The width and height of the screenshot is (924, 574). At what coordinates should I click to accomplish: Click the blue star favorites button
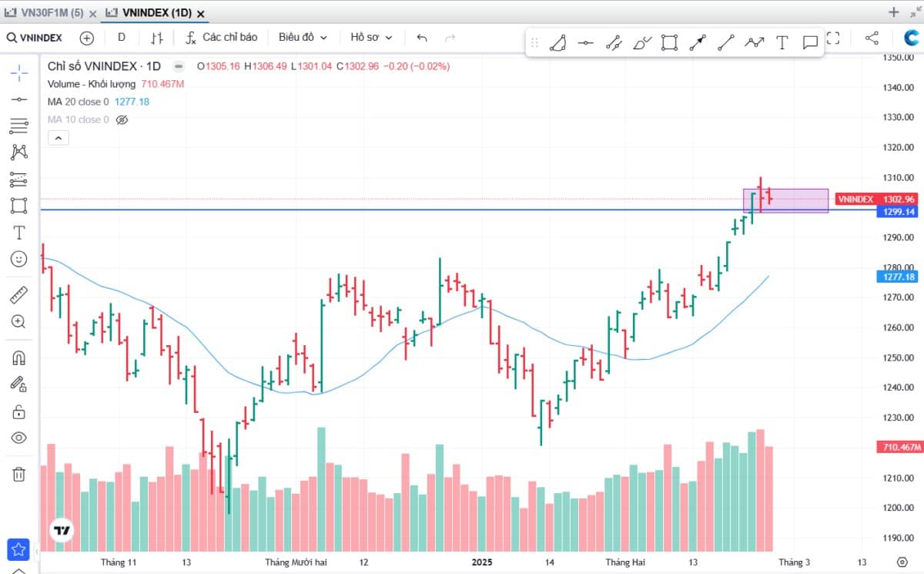click(18, 549)
